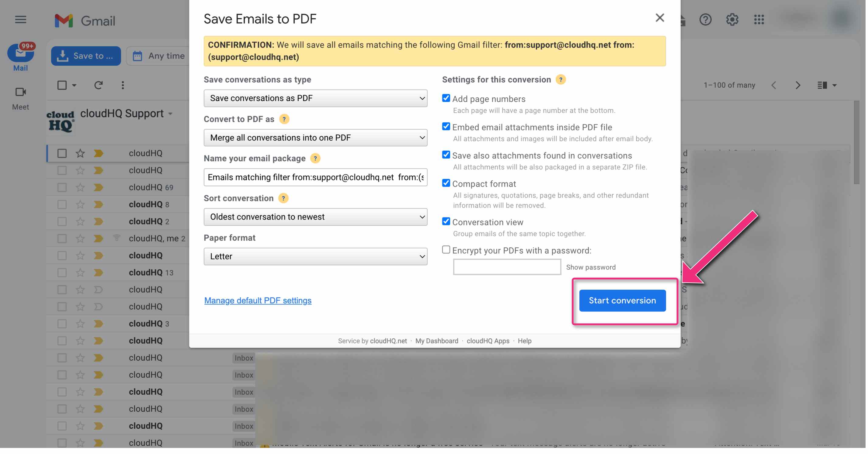
Task: Click Show password
Action: 591,267
